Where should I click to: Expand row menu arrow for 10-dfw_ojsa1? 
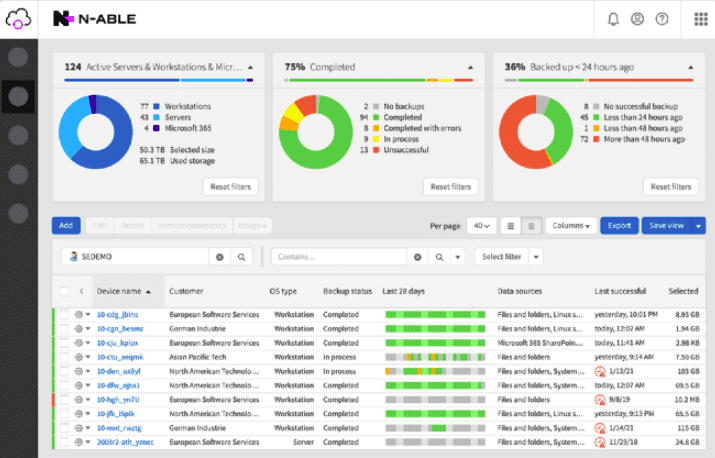click(x=88, y=385)
